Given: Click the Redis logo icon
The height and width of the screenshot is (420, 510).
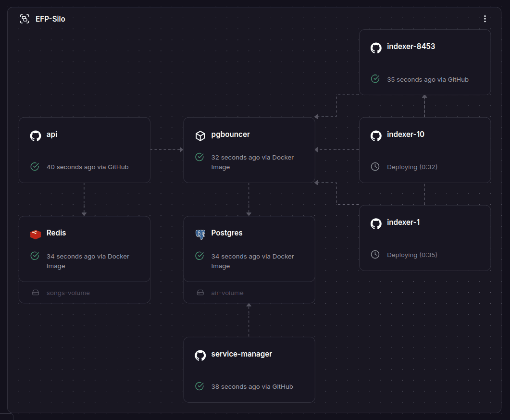Looking at the screenshot, I should point(36,234).
